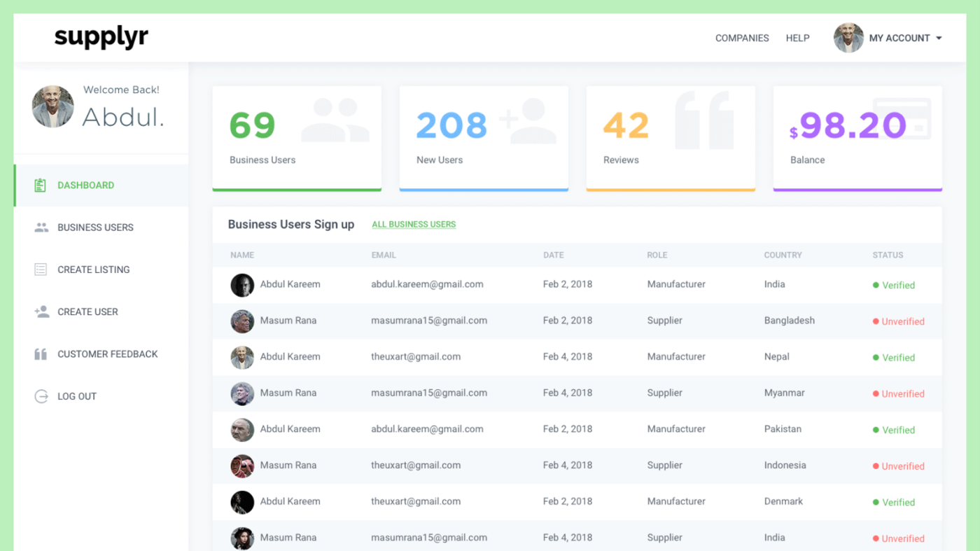This screenshot has width=980, height=551.
Task: Select the Business Users sidebar label
Action: [95, 228]
